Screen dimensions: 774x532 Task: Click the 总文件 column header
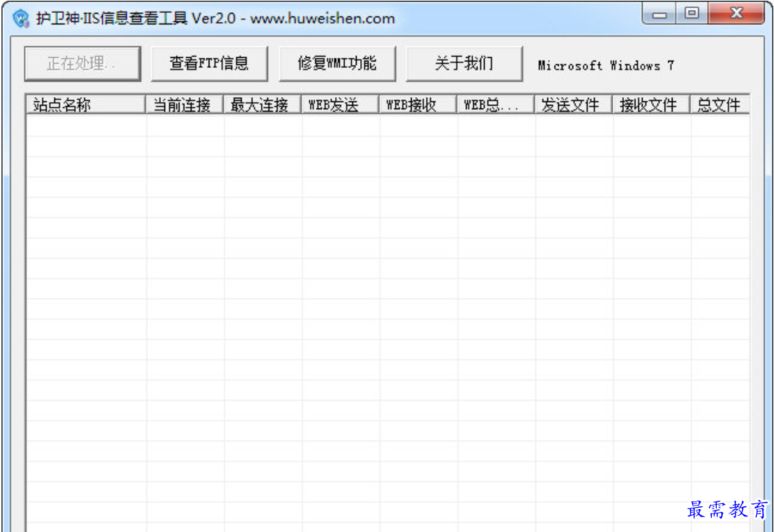(718, 104)
